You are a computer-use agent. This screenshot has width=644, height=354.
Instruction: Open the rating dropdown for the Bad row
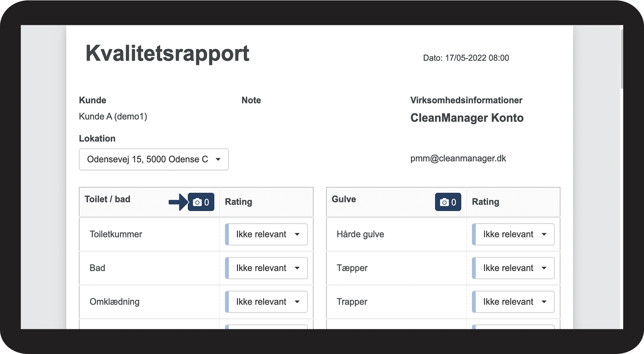tap(266, 268)
